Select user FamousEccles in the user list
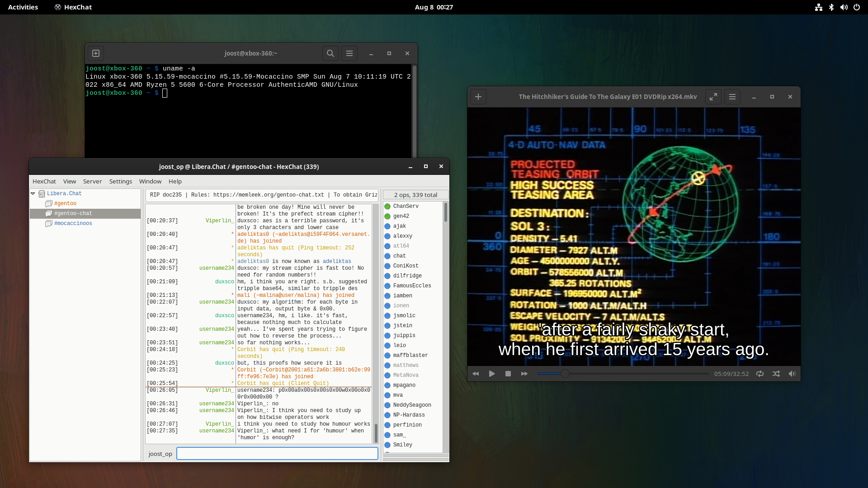 coord(412,286)
